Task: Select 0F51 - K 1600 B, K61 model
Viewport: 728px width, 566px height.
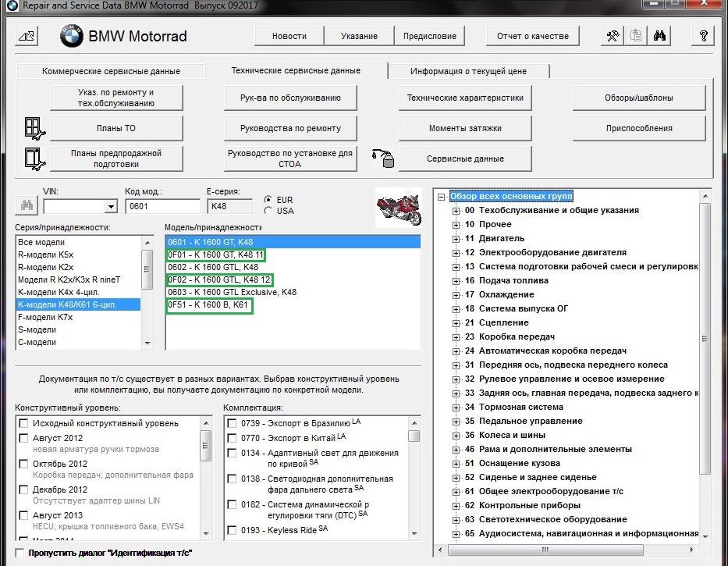Action: pyautogui.click(x=209, y=306)
